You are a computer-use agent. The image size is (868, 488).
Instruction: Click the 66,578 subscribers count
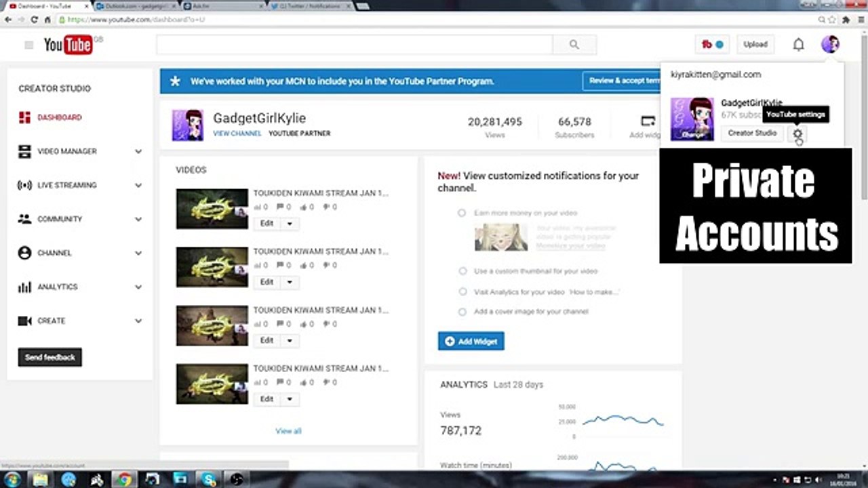coord(574,122)
